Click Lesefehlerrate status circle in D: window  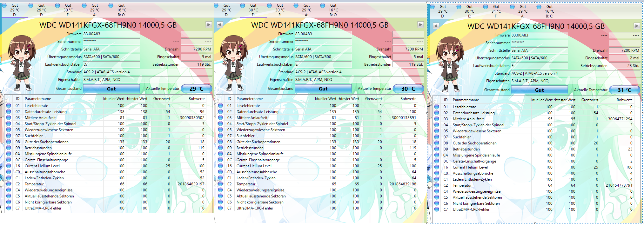(x=9, y=106)
